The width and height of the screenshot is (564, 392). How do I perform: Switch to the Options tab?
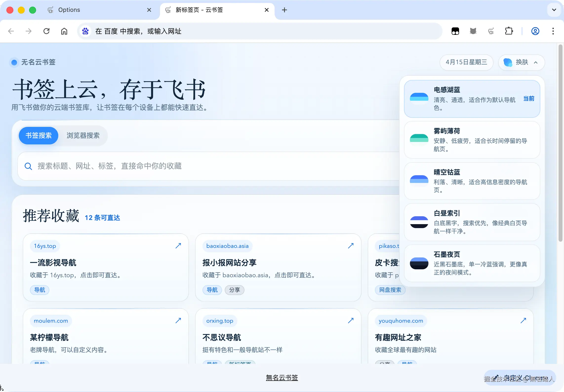click(69, 10)
